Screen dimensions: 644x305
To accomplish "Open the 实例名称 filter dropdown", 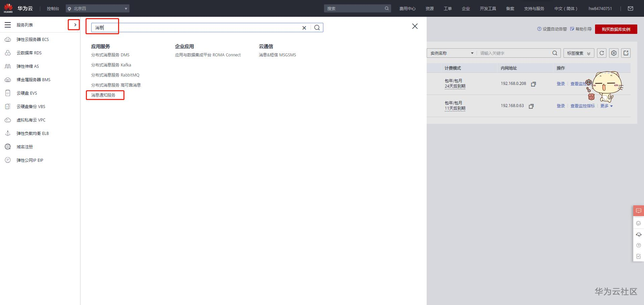I will pyautogui.click(x=452, y=53).
